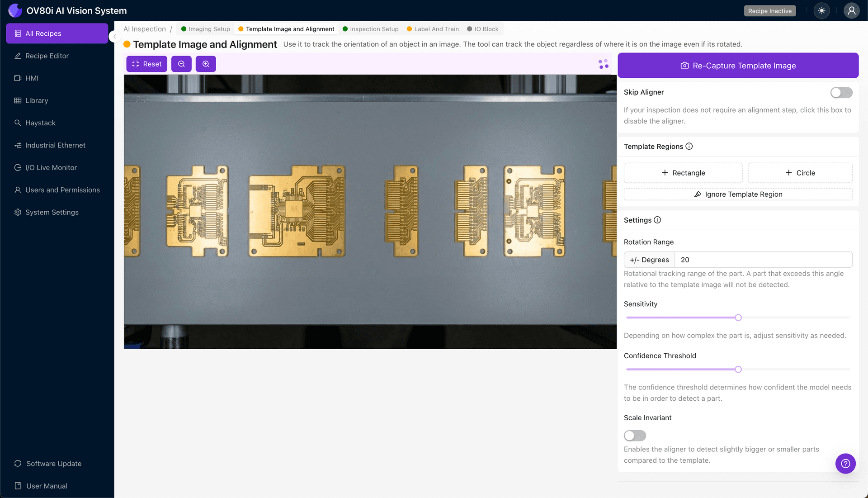The height and width of the screenshot is (498, 868).
Task: Click the Recipe Inactive status toggle
Action: (x=769, y=10)
